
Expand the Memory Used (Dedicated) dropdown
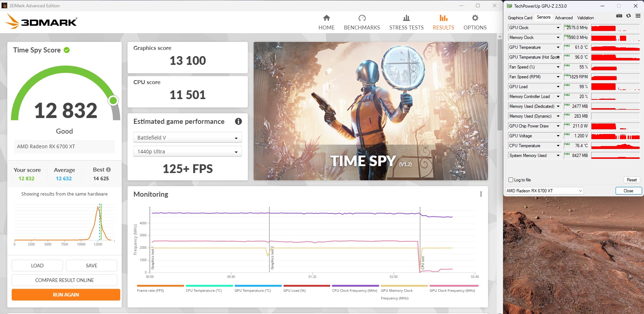click(x=558, y=106)
